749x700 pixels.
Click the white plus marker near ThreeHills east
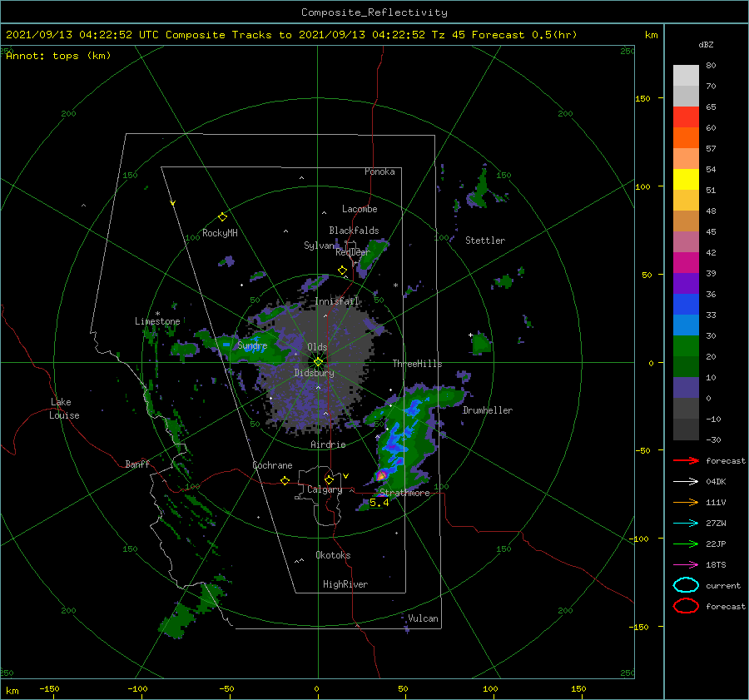(x=470, y=335)
